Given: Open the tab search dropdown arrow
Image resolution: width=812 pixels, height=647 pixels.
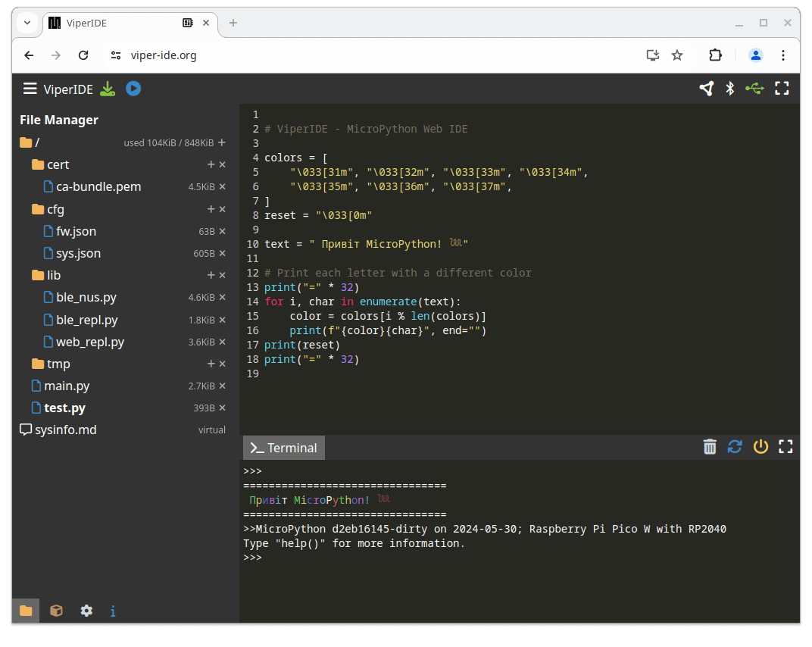Looking at the screenshot, I should pyautogui.click(x=27, y=23).
